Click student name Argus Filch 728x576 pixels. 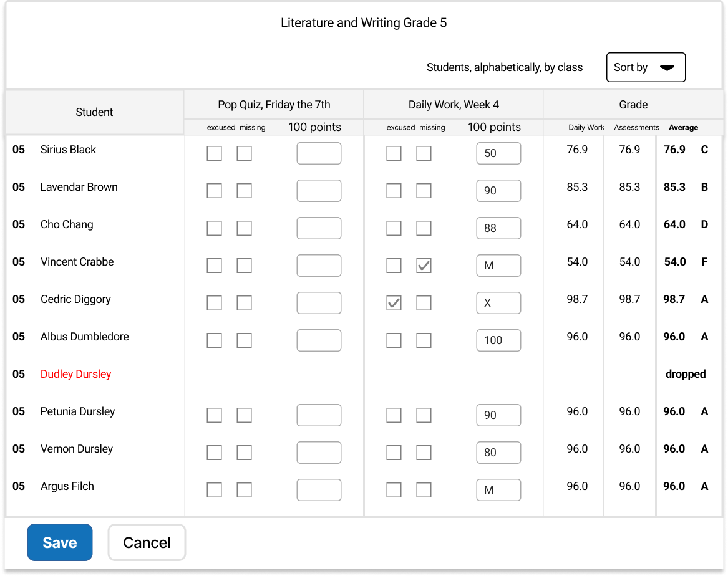tap(67, 486)
